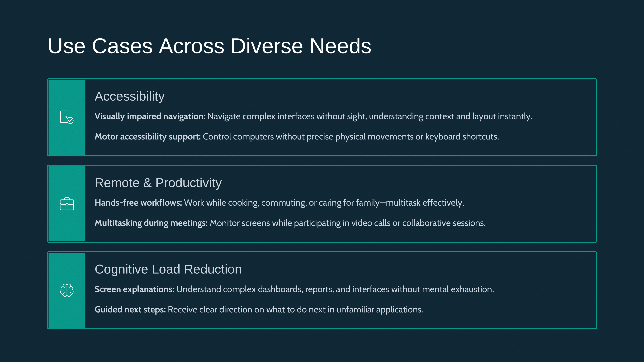
Task: Click text about controlling computers without precise movements
Action: (350, 137)
